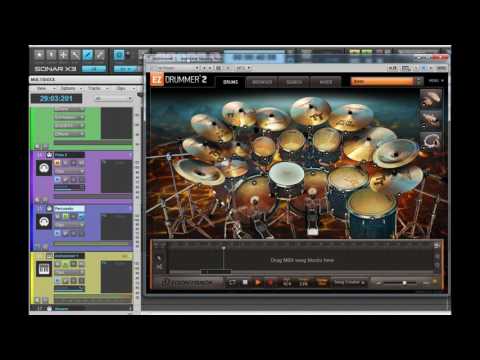The width and height of the screenshot is (480, 360).
Task: Select the Erase tool in SONAR toolbar
Action: tap(100, 55)
